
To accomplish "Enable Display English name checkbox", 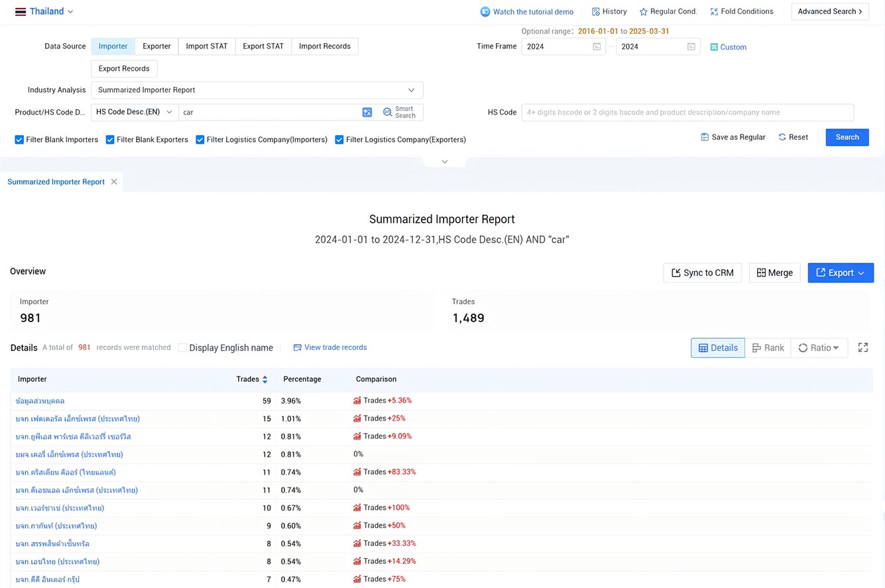I will coord(182,347).
